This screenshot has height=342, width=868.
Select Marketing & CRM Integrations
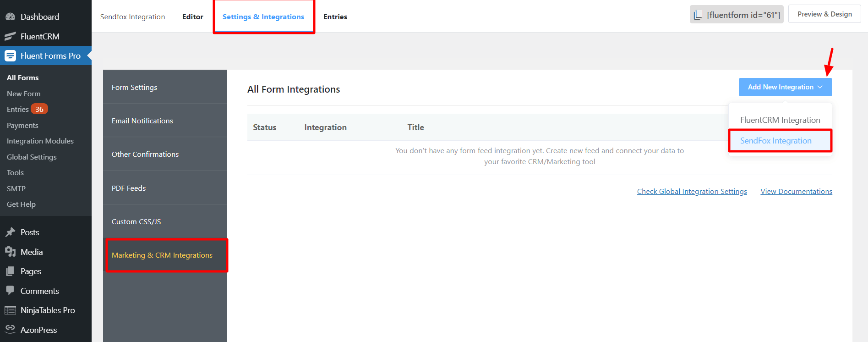point(165,255)
